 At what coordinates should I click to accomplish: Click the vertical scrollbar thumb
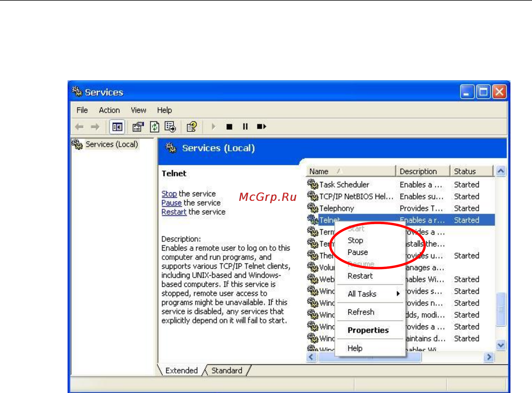(501, 309)
